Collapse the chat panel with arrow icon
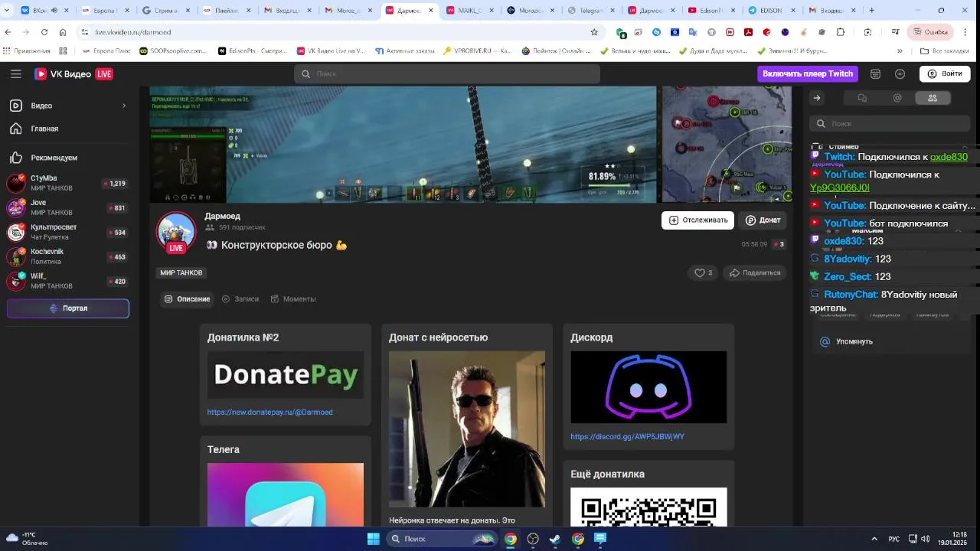980x551 pixels. [x=817, y=98]
